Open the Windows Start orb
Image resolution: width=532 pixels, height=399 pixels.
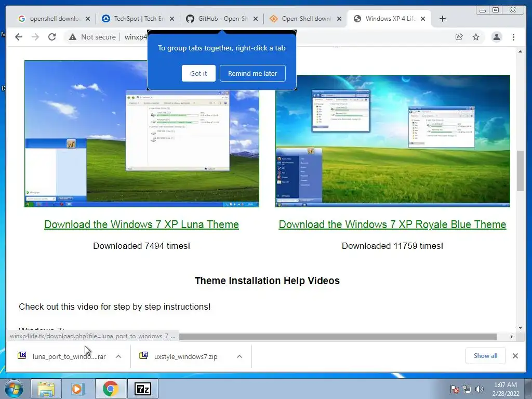tap(14, 389)
